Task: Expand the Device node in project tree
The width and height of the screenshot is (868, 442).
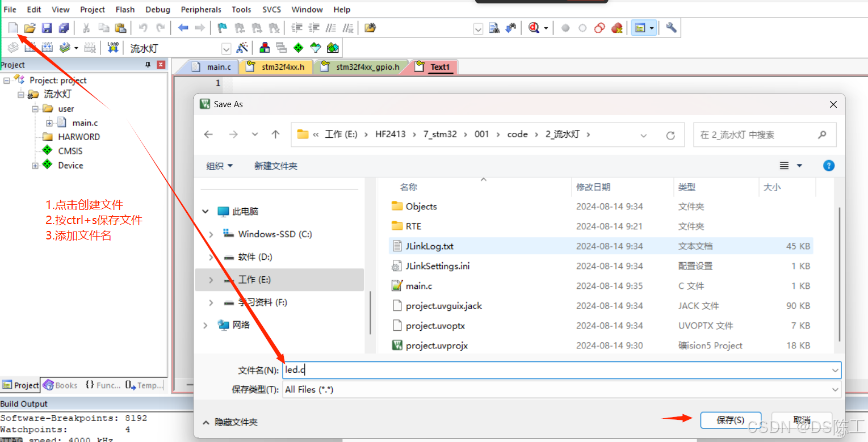Action: coord(35,165)
